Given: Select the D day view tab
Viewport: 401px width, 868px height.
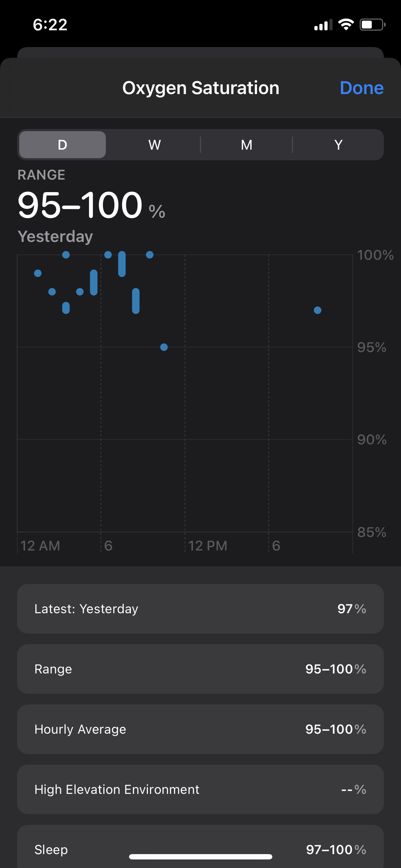Looking at the screenshot, I should [62, 145].
